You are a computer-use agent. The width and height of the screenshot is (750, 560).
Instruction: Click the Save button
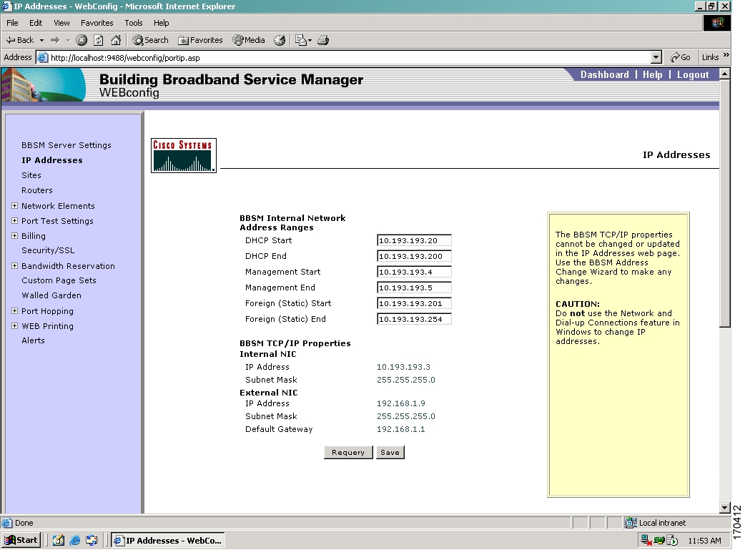pos(390,453)
